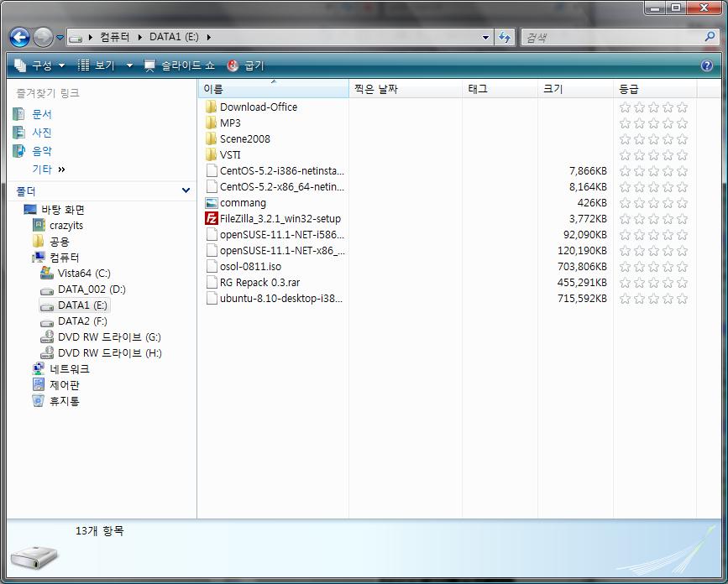Sort by the 크기 size column header

[575, 89]
